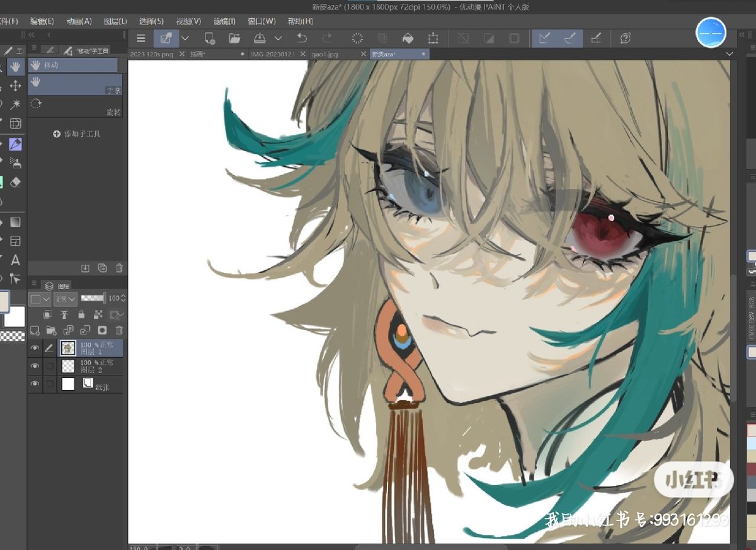This screenshot has height=550, width=756.
Task: Delete sub tool using trash icon
Action: click(x=119, y=268)
